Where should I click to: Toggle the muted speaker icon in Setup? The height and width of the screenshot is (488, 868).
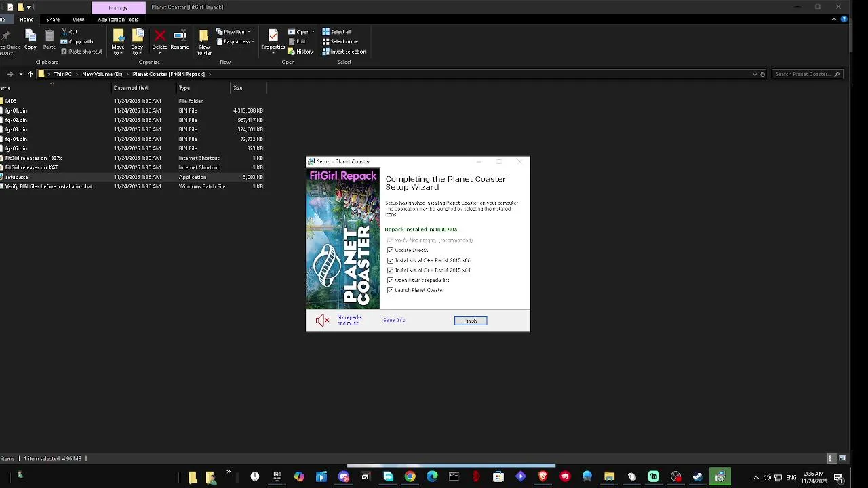coord(322,321)
